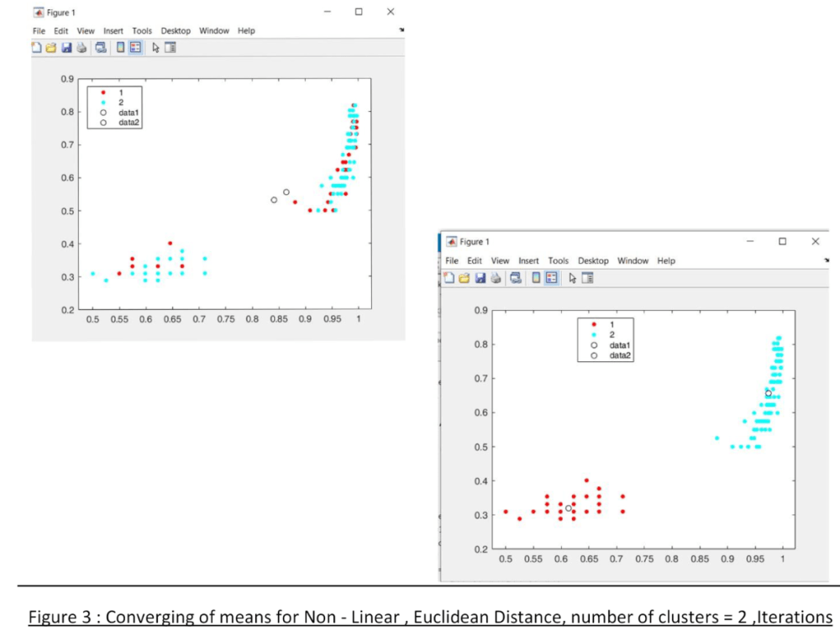Click dock arrow in lower window menu bar
Screen dimensions: 840x630
coord(827,260)
